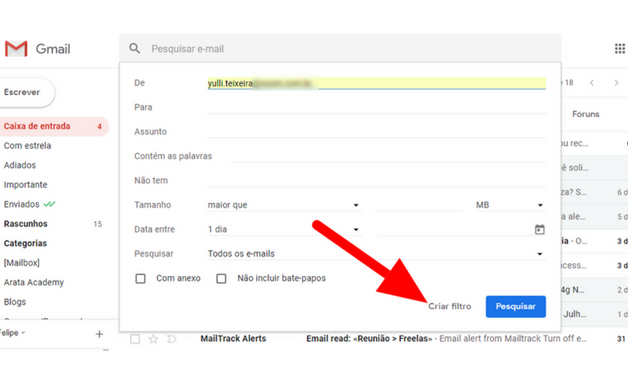Click the Tamanho size value field
Screen dimensions: 628x380
click(x=419, y=205)
